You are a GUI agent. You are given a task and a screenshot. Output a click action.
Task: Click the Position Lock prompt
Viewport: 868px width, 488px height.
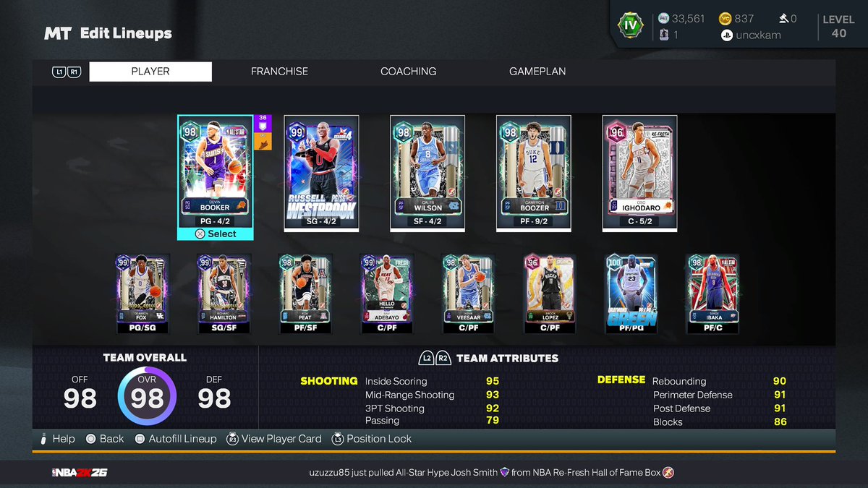[x=372, y=439]
